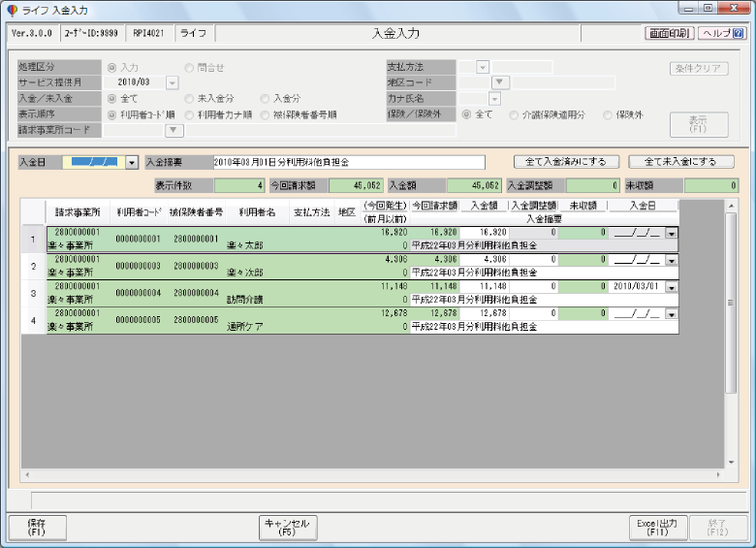Click 支払方法 column header
This screenshot has height=548, width=756.
tap(312, 212)
